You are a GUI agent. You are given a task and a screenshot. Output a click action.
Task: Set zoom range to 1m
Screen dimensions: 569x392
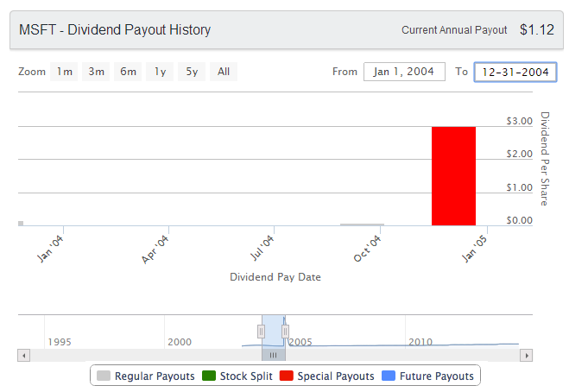64,72
